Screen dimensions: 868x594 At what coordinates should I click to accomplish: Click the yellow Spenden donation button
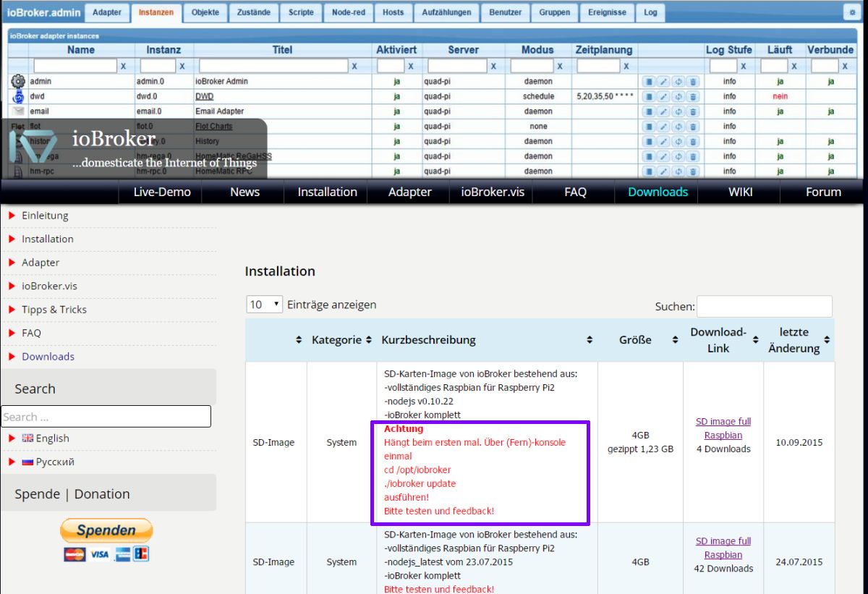(106, 530)
